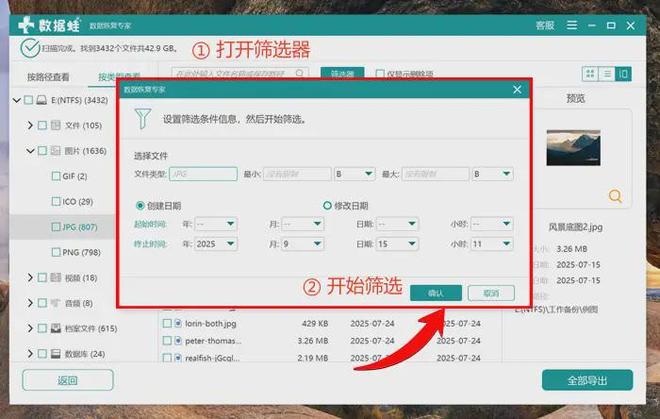Open the hamburger menu in title bar

(x=572, y=25)
